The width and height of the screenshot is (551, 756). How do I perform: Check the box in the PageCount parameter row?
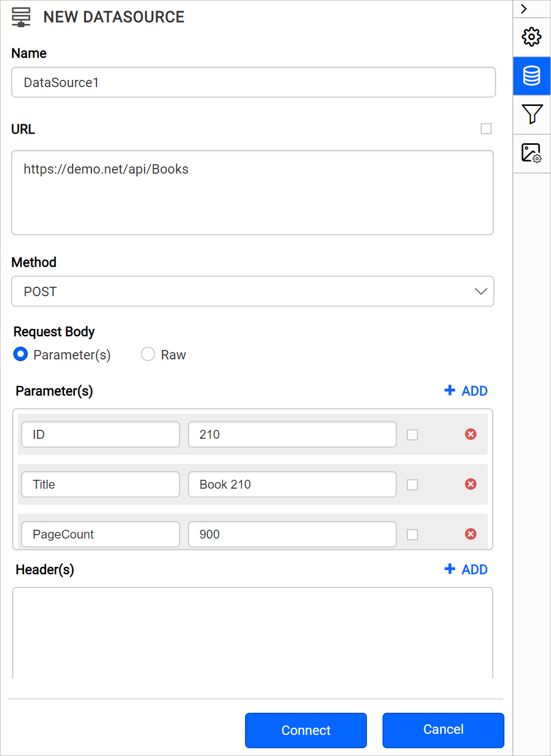pyautogui.click(x=412, y=535)
